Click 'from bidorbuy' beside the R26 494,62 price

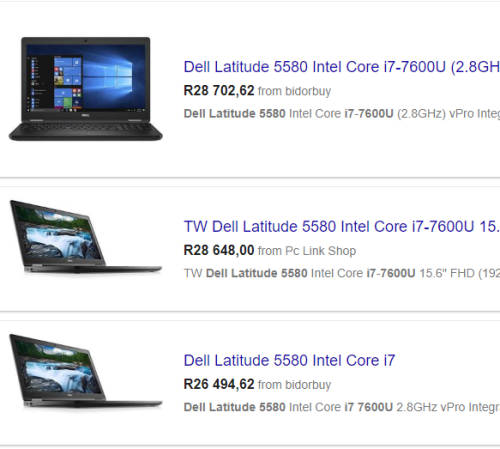click(x=294, y=385)
